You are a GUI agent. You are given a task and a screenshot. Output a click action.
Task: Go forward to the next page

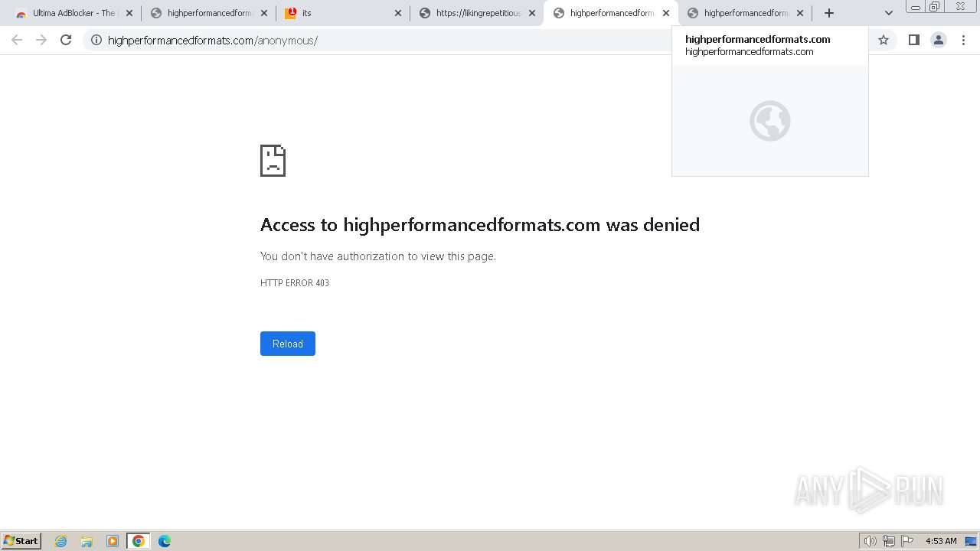click(41, 40)
